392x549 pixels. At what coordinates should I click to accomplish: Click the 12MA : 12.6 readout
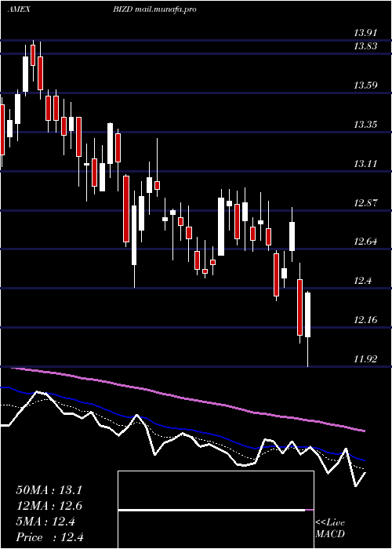point(49,507)
